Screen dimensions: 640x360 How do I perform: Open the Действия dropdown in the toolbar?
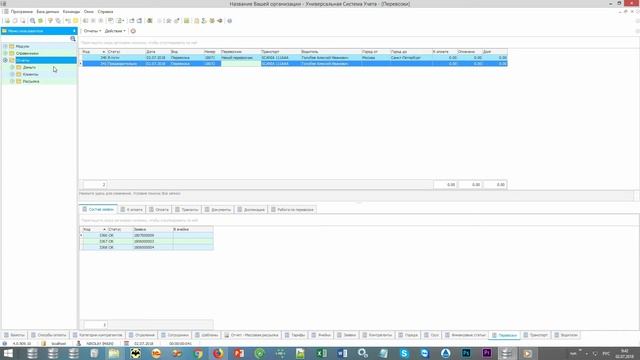[x=115, y=31]
